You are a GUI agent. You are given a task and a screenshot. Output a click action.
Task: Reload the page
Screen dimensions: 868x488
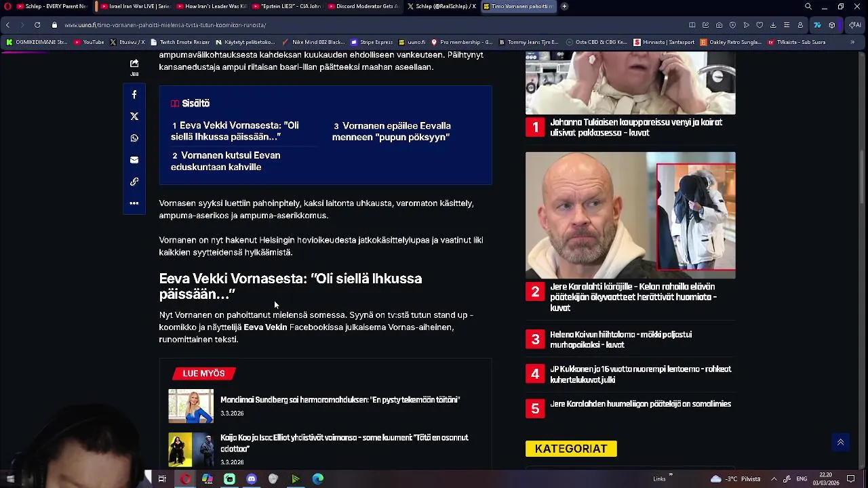coord(37,25)
